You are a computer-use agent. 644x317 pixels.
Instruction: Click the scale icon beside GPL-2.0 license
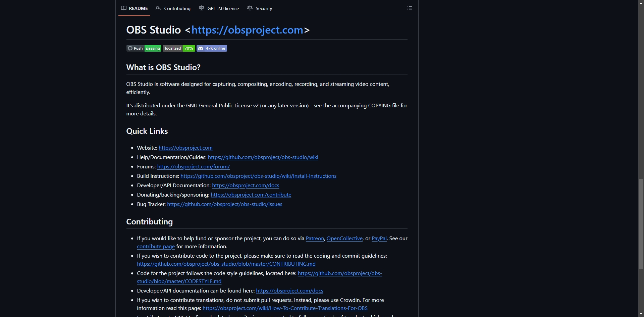(x=202, y=8)
